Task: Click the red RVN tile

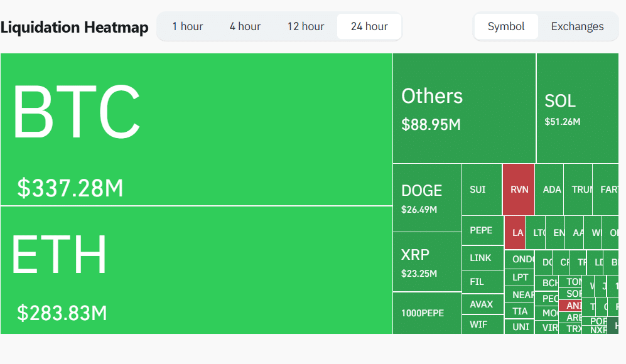Action: pyautogui.click(x=519, y=190)
